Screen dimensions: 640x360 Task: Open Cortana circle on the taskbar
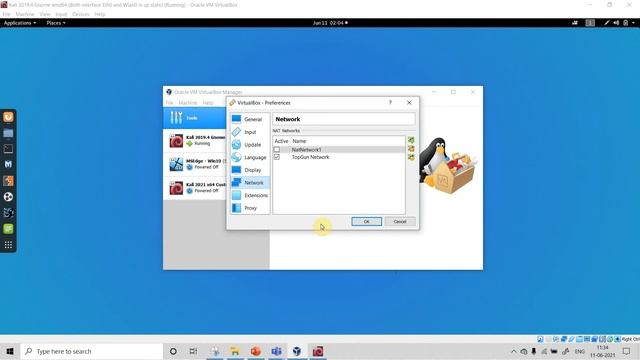click(x=173, y=351)
